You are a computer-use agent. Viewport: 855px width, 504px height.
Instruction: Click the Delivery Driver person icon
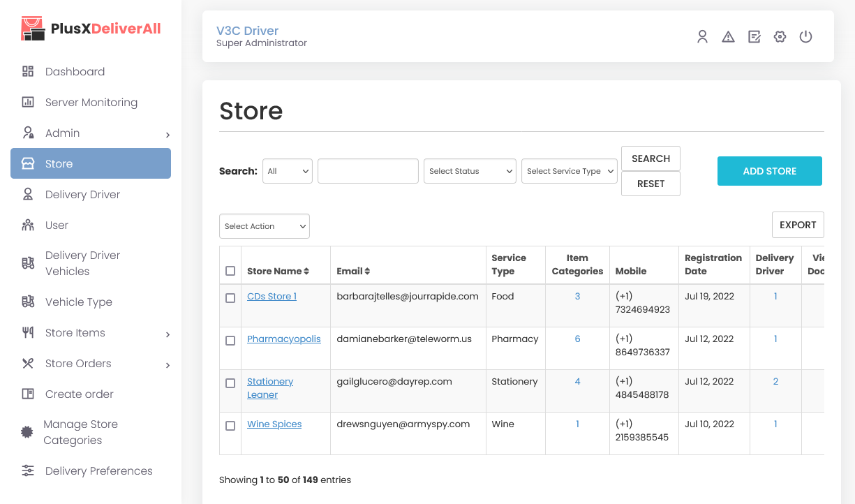pyautogui.click(x=28, y=194)
